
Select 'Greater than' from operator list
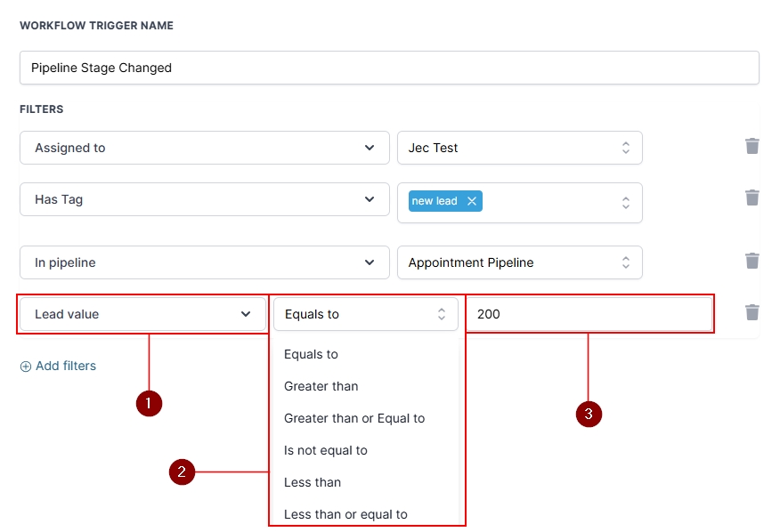pos(321,386)
